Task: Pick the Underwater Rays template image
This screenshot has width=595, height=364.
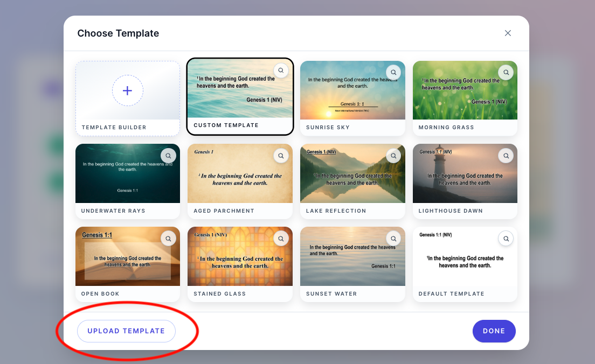Action: (x=128, y=173)
